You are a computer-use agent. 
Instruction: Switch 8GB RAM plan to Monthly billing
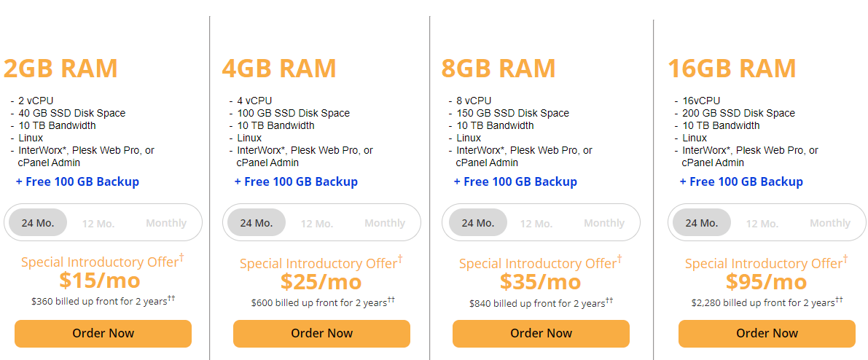604,223
